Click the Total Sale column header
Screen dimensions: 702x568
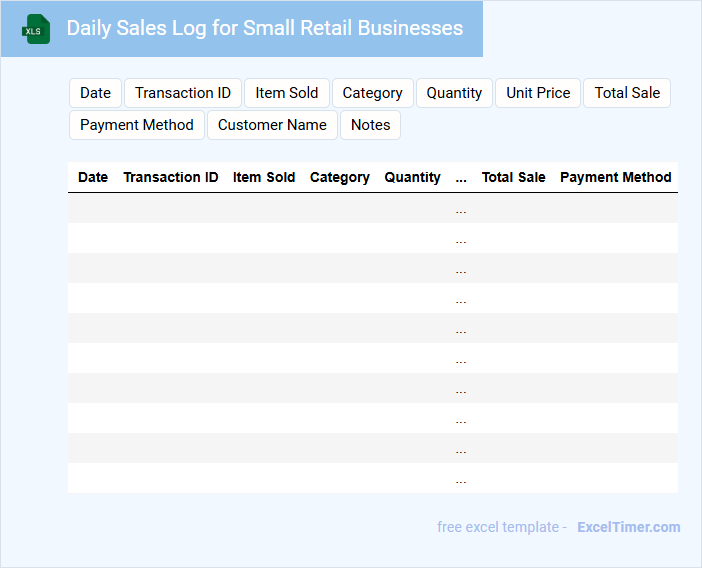pos(513,177)
